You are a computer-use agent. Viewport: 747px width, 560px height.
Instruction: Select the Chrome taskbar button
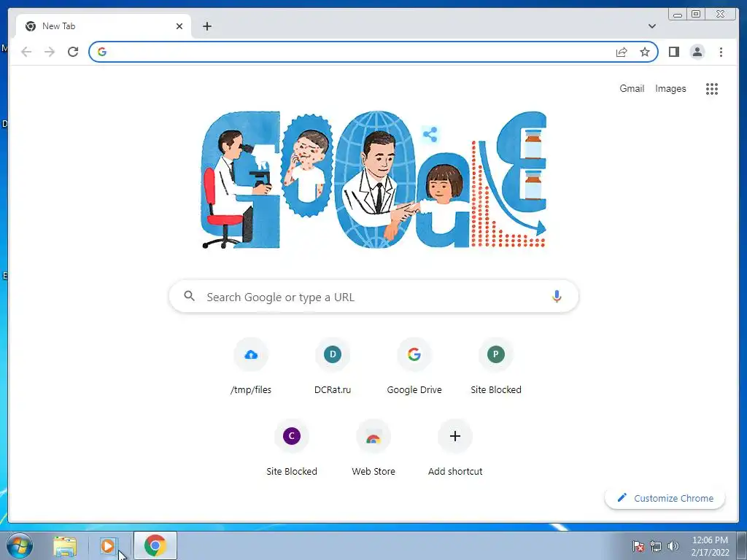click(155, 545)
